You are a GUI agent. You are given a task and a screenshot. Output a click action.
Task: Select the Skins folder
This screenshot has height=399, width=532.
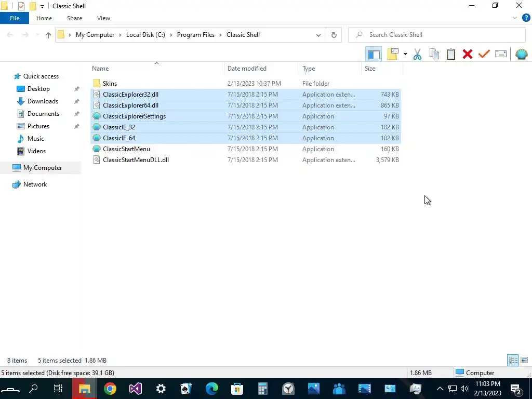tap(246, 84)
